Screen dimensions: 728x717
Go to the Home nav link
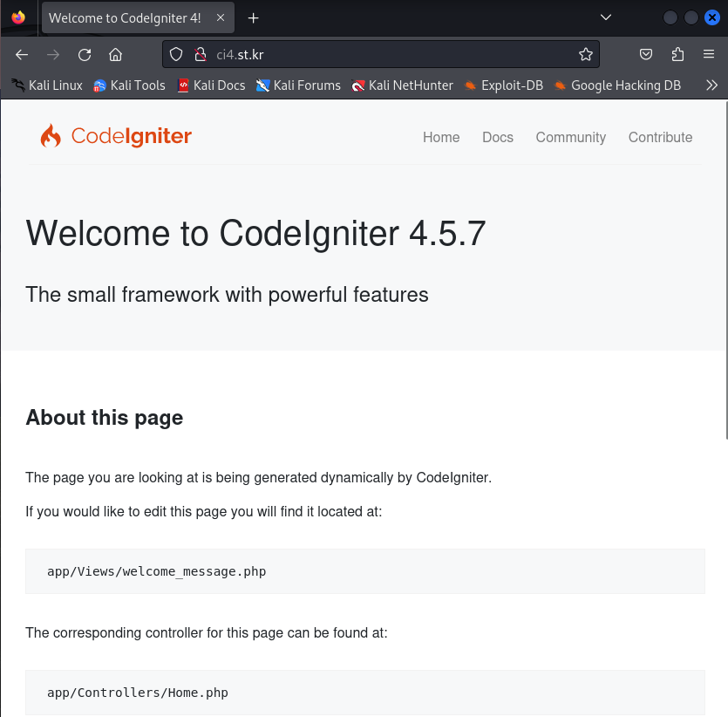click(441, 138)
